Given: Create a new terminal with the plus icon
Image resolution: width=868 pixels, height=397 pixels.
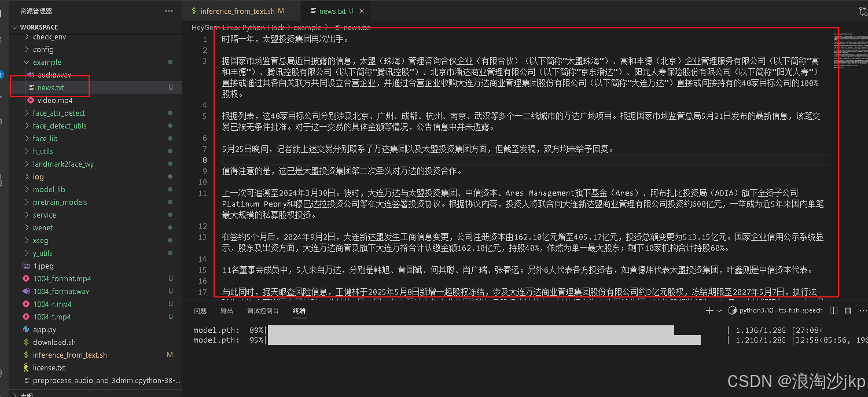Looking at the screenshot, I should (x=710, y=311).
